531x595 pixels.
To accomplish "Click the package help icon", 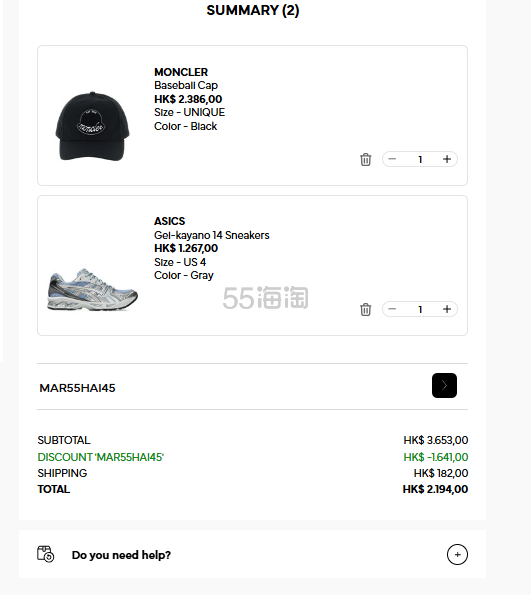I will coord(46,554).
